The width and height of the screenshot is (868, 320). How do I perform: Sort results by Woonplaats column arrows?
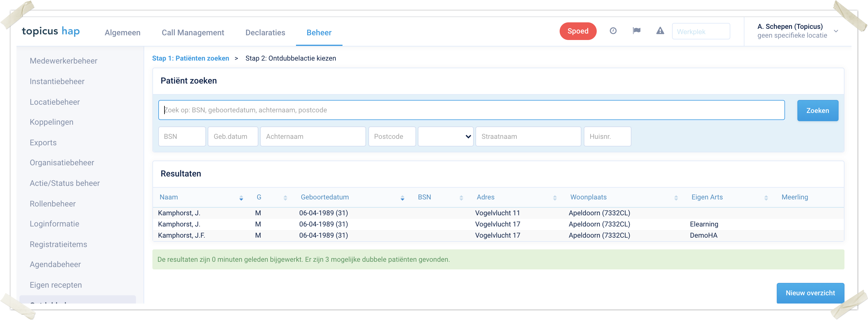tap(676, 198)
